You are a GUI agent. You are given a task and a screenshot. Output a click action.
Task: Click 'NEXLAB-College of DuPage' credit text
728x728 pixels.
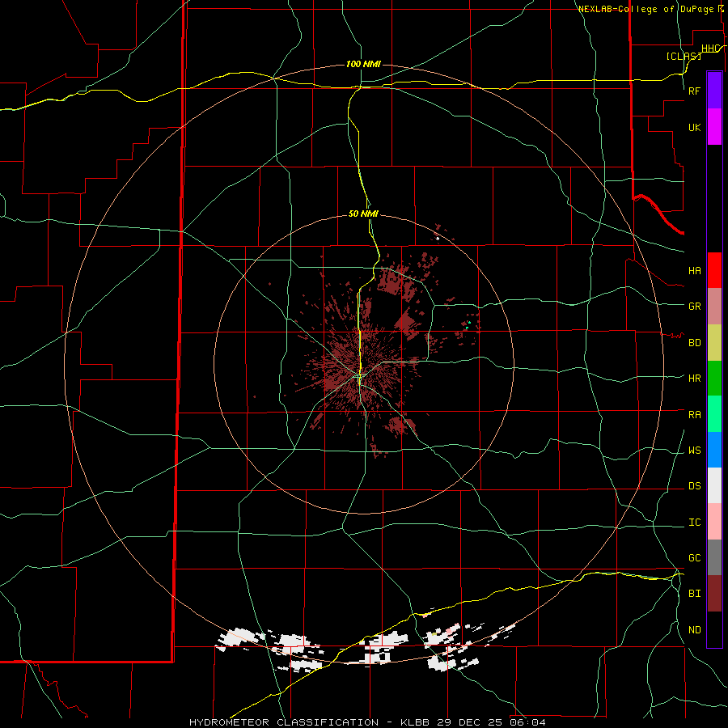click(645, 9)
